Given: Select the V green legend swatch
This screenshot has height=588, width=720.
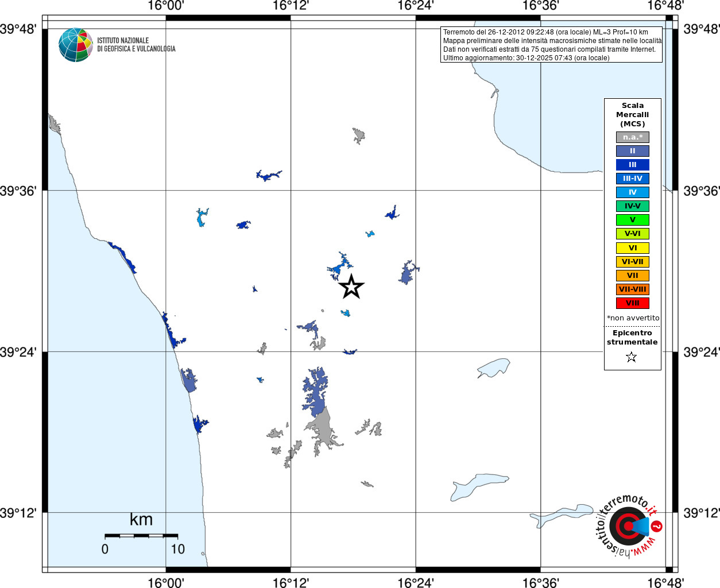Looking at the screenshot, I should point(633,220).
